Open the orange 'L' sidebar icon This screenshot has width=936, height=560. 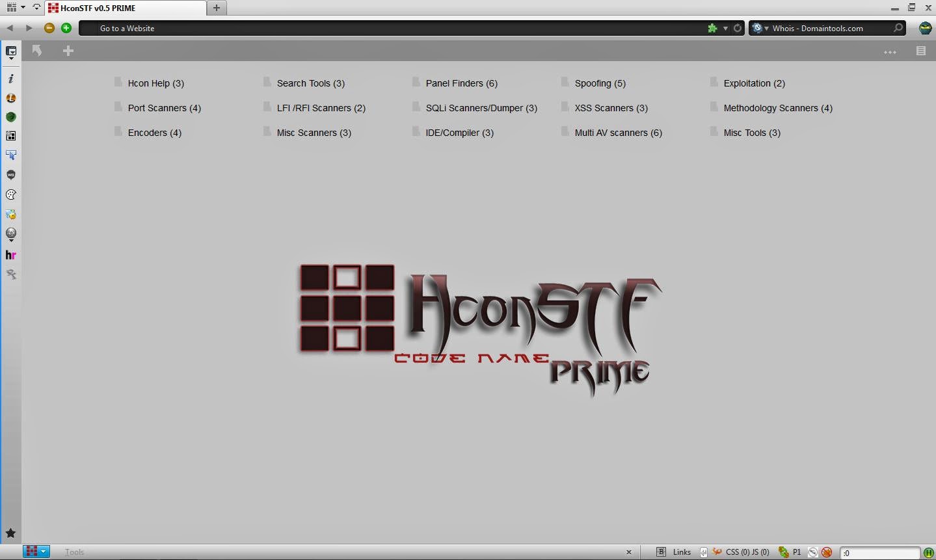[11, 98]
